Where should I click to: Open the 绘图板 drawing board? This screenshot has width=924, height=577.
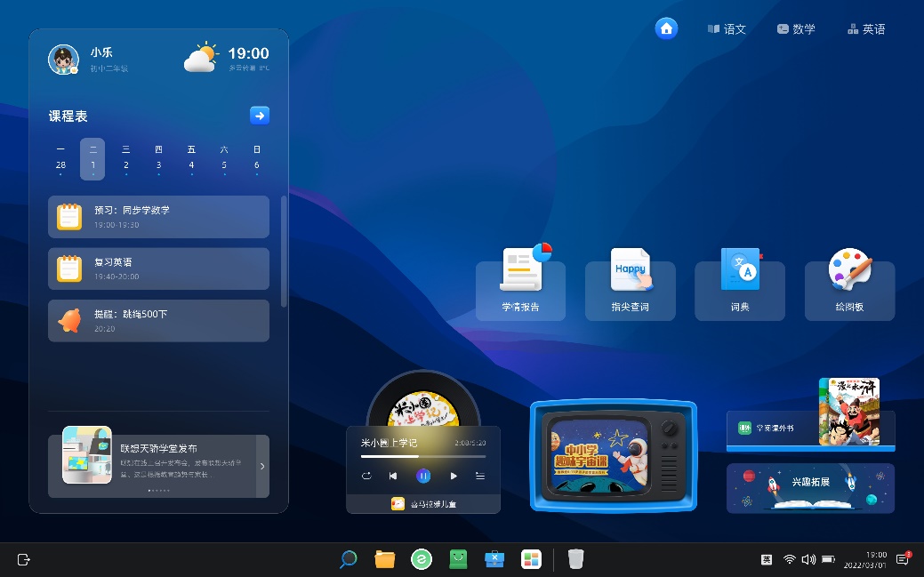[849, 289]
